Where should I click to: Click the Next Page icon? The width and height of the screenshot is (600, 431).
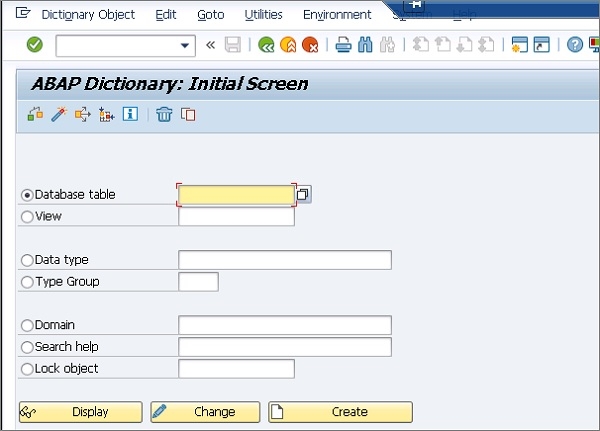pos(465,45)
